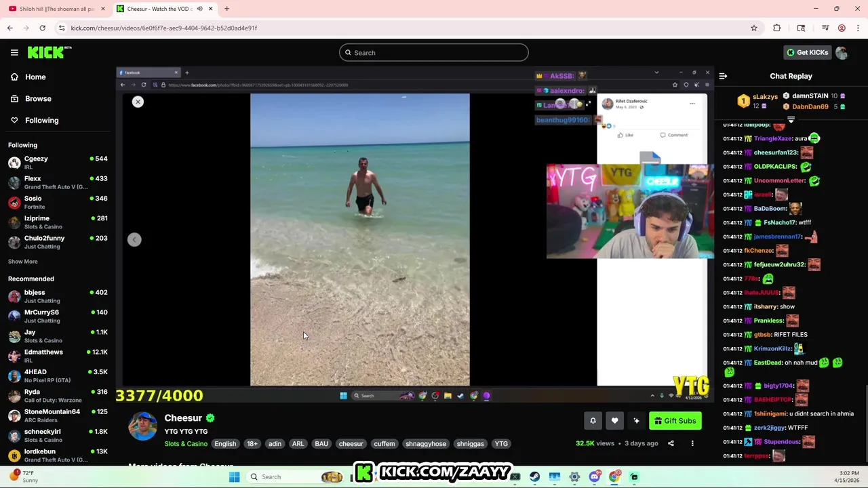Click the address bar URL
The width and height of the screenshot is (868, 488).
[164, 28]
